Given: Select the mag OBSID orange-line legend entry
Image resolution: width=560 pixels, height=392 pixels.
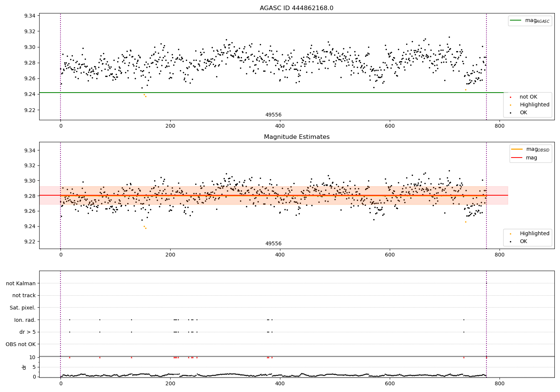Looking at the screenshot, I should pyautogui.click(x=530, y=149).
